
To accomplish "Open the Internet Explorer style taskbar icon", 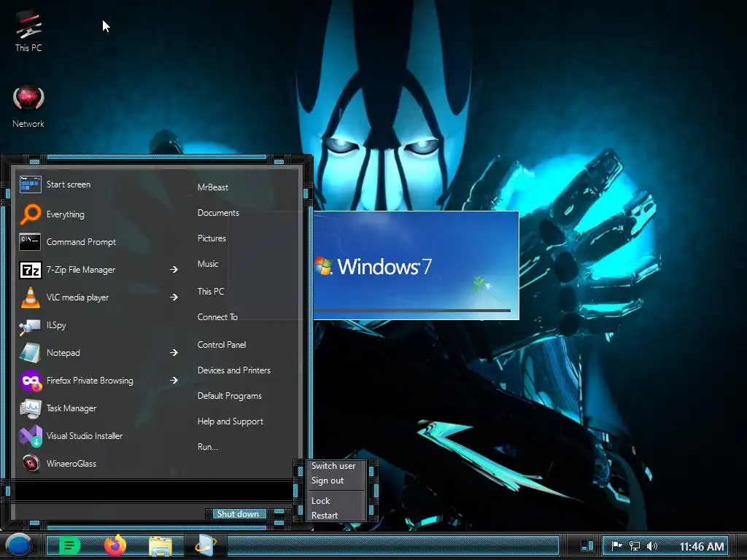I will (x=206, y=545).
